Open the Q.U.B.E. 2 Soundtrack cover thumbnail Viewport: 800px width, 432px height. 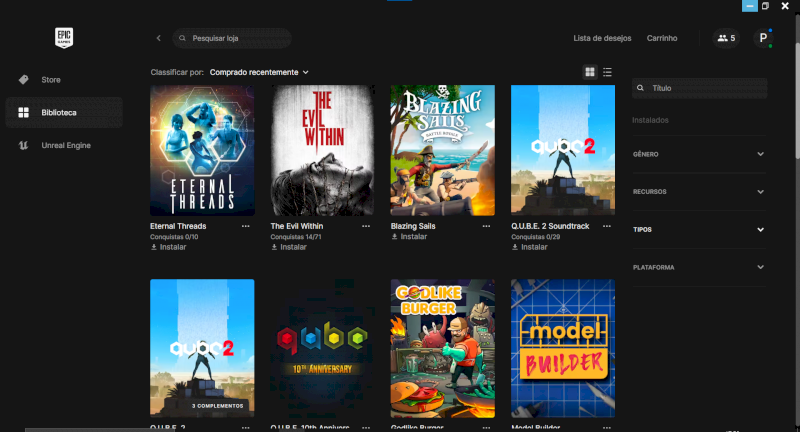pyautogui.click(x=563, y=150)
